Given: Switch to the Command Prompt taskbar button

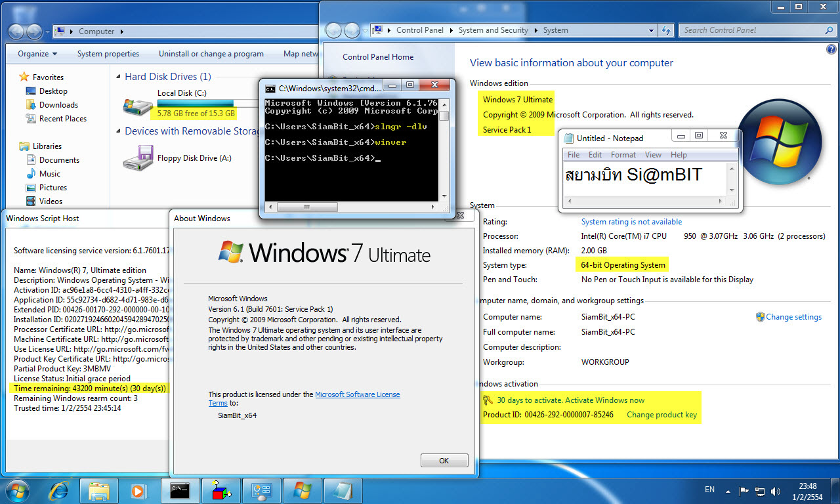Looking at the screenshot, I should point(180,490).
